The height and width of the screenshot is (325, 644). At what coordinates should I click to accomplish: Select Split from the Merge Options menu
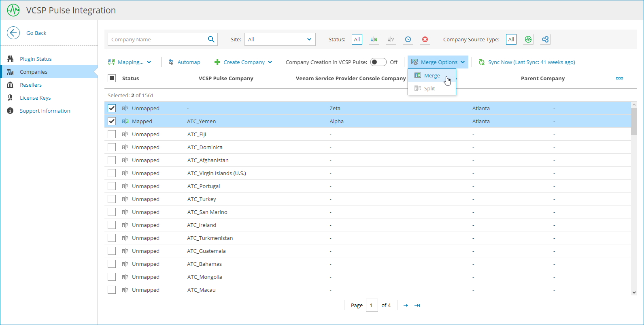[x=432, y=88]
